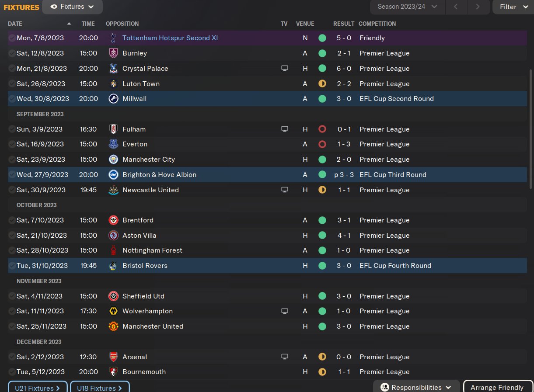Click the Manchester United badge icon
Viewport: 534px width, 392px height.
click(113, 326)
